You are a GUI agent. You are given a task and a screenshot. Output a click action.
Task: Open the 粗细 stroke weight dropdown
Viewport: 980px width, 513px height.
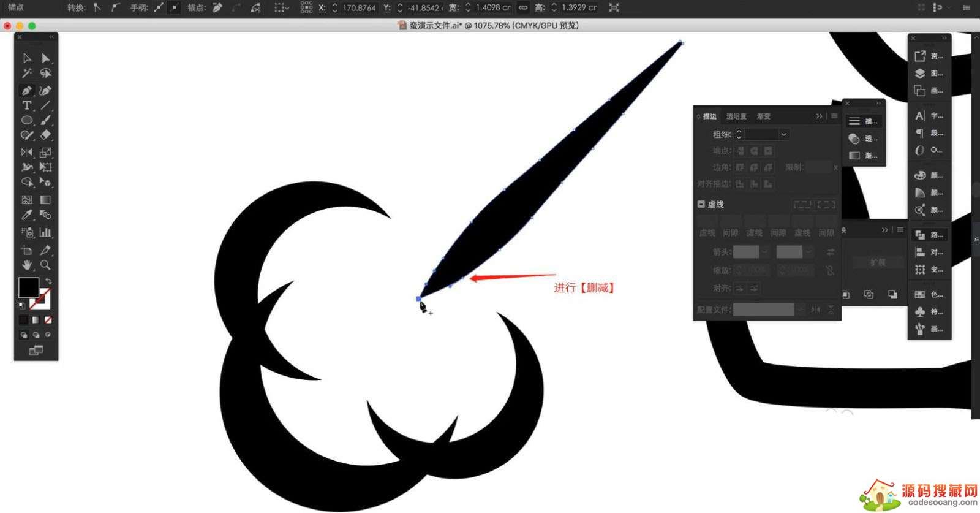(x=783, y=134)
